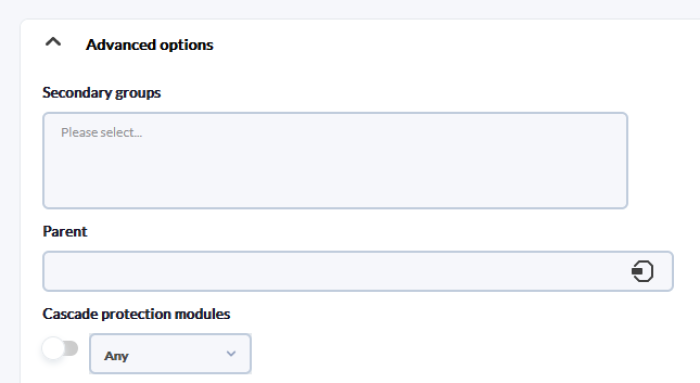Toggle the Cascade protection modules switch
Viewport: 700px width, 383px height.
[60, 348]
